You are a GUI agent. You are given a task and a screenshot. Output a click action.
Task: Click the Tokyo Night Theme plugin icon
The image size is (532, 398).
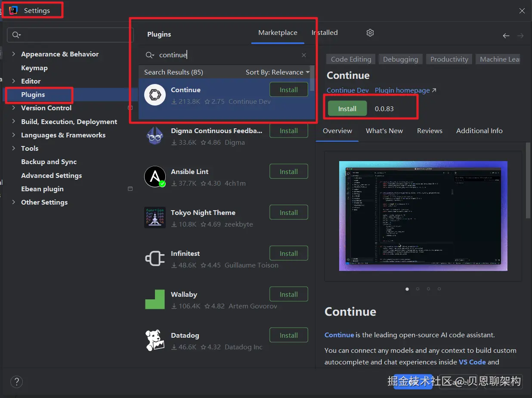coord(155,218)
